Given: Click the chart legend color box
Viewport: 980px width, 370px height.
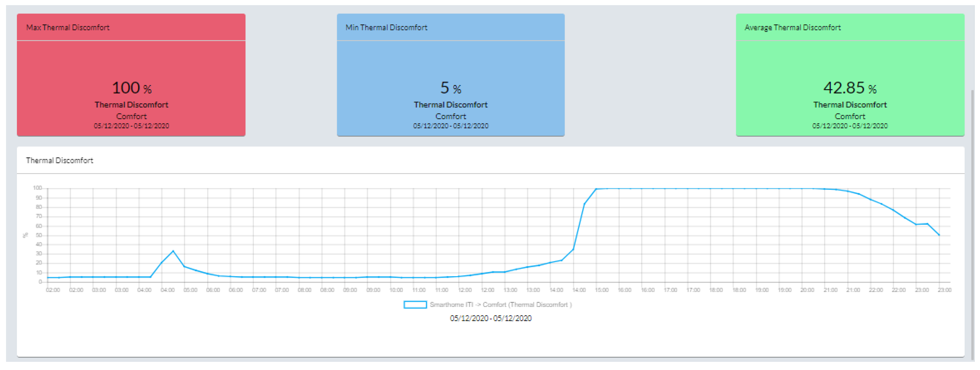Looking at the screenshot, I should 415,305.
